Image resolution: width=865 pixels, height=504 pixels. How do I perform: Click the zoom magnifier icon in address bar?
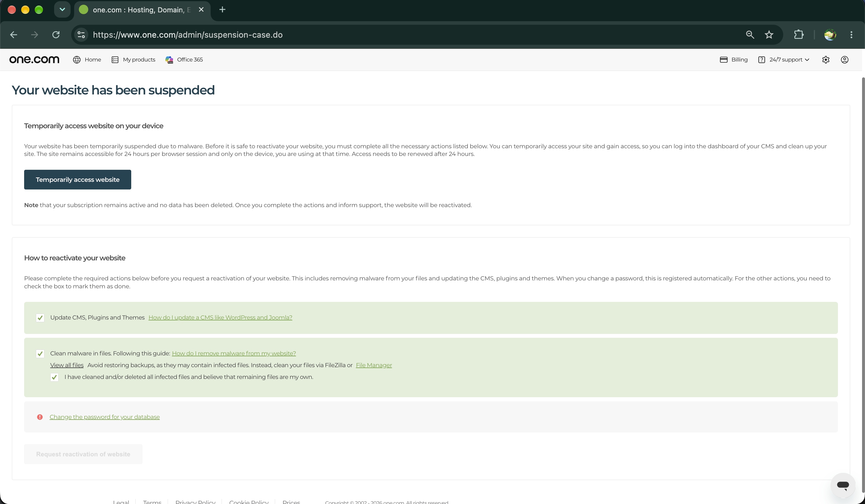point(750,35)
